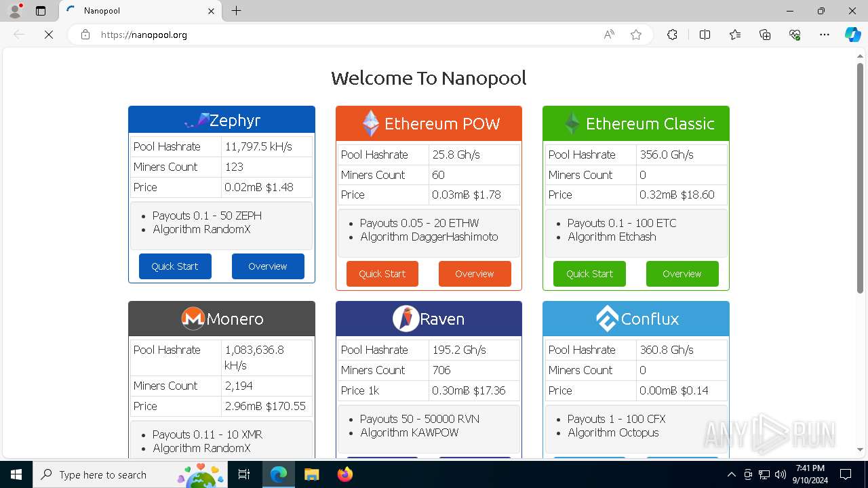Viewport: 868px width, 488px height.
Task: Open the Extensions puzzle icon
Action: coord(672,35)
